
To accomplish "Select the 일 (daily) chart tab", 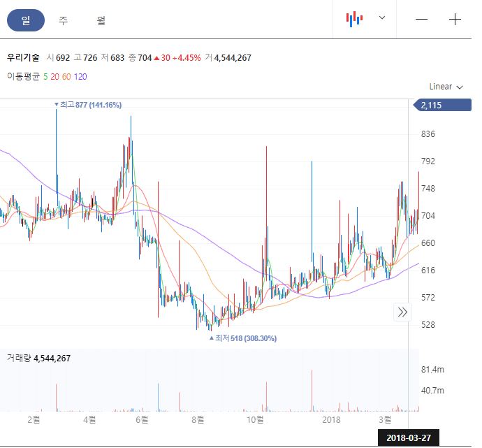I will pyautogui.click(x=26, y=20).
